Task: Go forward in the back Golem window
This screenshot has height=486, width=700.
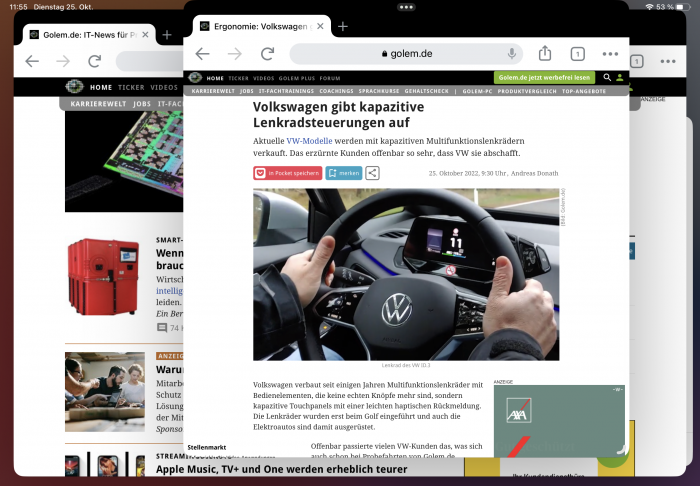Action: point(63,61)
